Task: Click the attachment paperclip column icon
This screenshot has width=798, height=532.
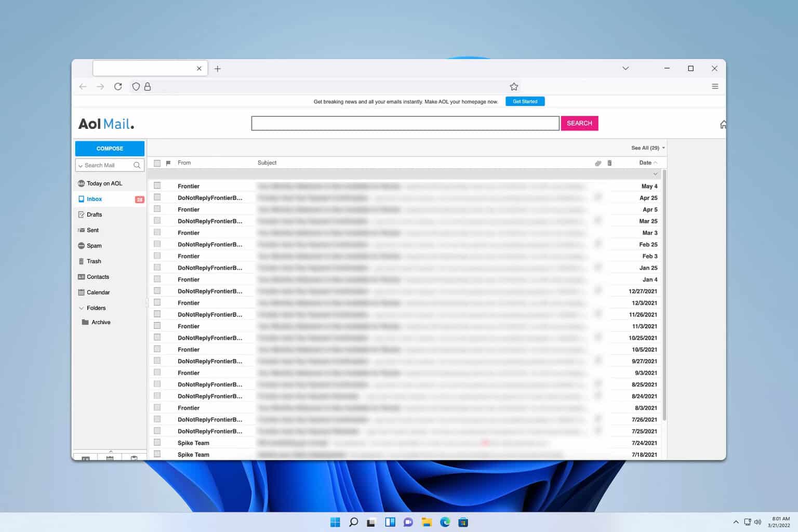Action: click(x=598, y=163)
